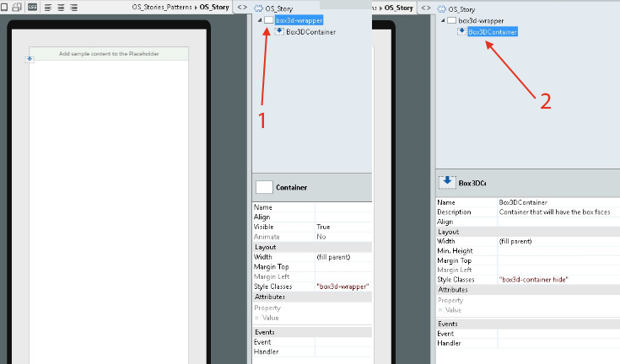Collapse the box3d-wrapper node in right tree

click(x=441, y=19)
